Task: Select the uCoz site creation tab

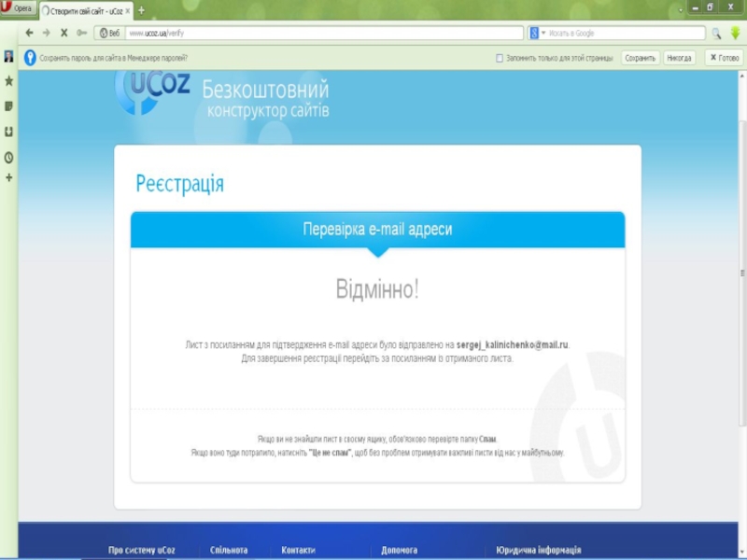Action: tap(86, 10)
